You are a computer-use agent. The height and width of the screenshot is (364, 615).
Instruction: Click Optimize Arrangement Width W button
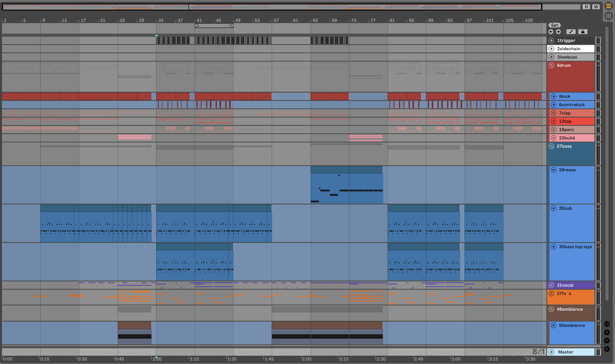pos(596,7)
